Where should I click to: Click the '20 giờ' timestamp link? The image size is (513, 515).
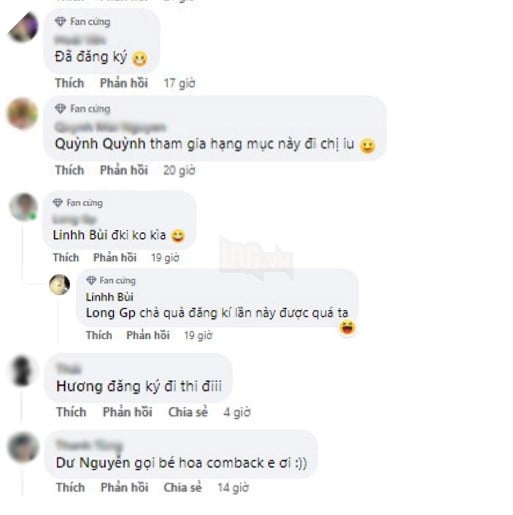click(x=179, y=170)
